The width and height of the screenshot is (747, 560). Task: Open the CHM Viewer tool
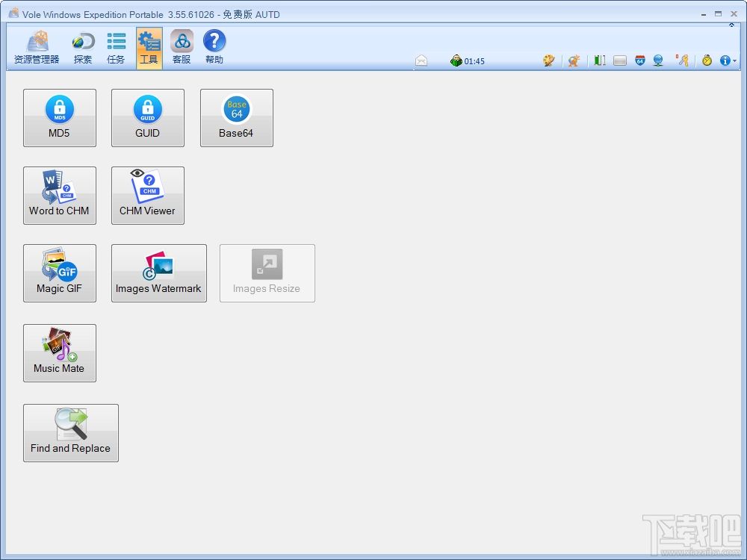(148, 195)
